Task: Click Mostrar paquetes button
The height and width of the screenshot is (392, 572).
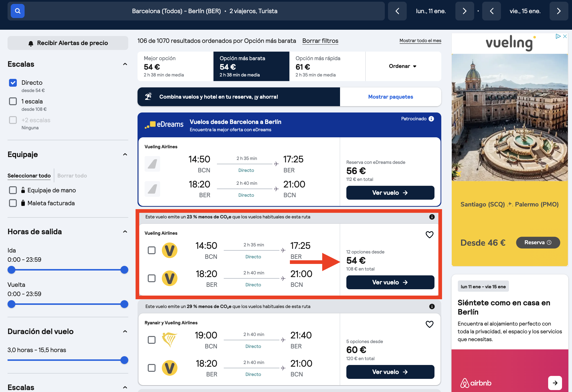Action: pyautogui.click(x=391, y=97)
